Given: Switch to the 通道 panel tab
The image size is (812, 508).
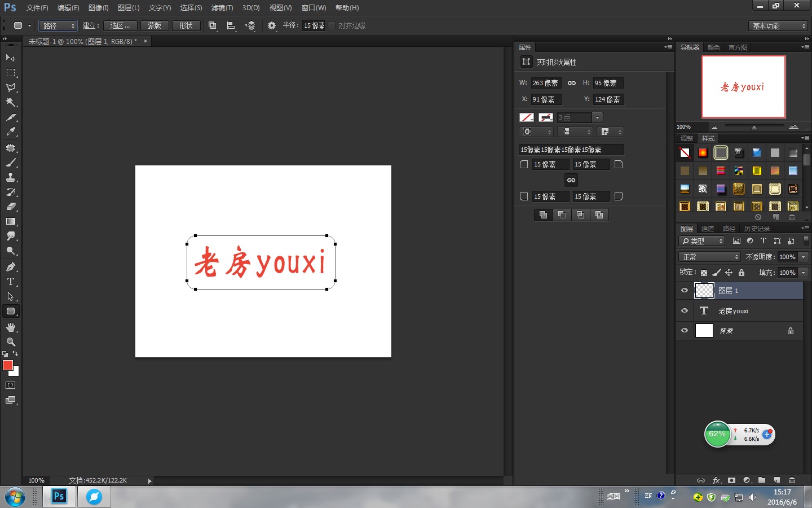Looking at the screenshot, I should [707, 228].
